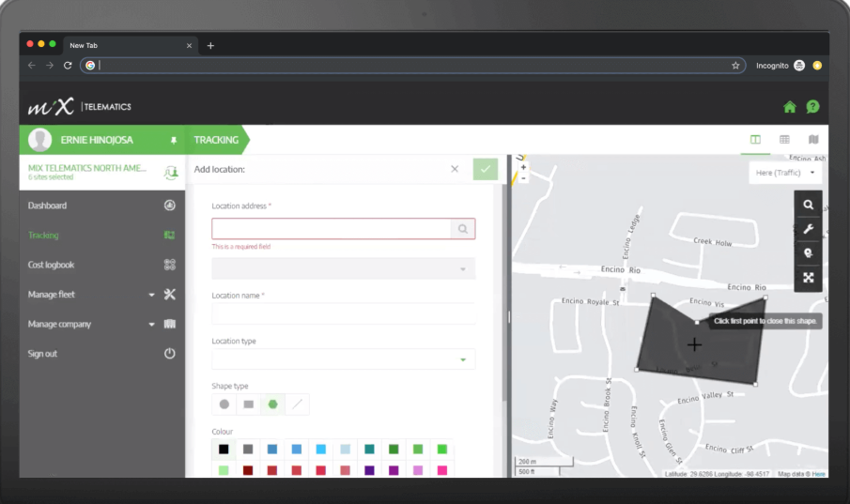Viewport: 850px width, 504px height.
Task: Click the map location pin tool
Action: [809, 253]
